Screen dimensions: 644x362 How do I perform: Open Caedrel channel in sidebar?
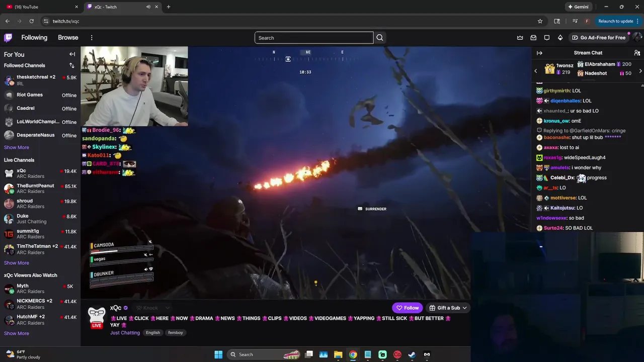[x=40, y=109]
